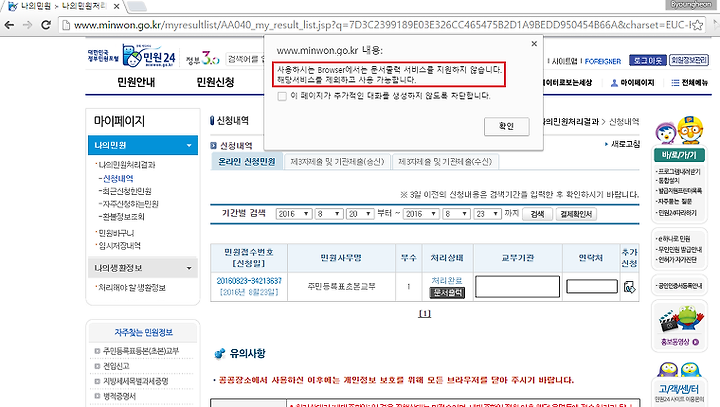Click the 처리완료 status link
The width and height of the screenshot is (720, 407).
[447, 280]
